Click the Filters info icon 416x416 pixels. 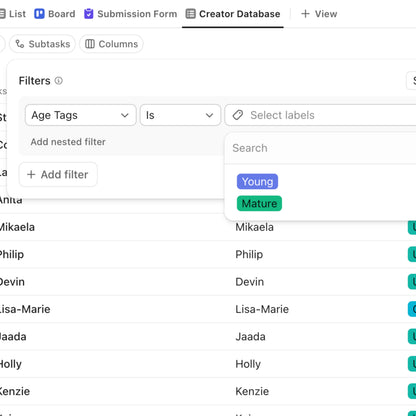pyautogui.click(x=59, y=81)
